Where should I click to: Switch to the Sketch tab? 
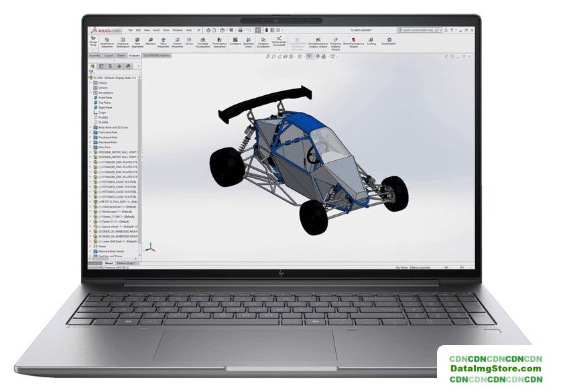click(121, 56)
